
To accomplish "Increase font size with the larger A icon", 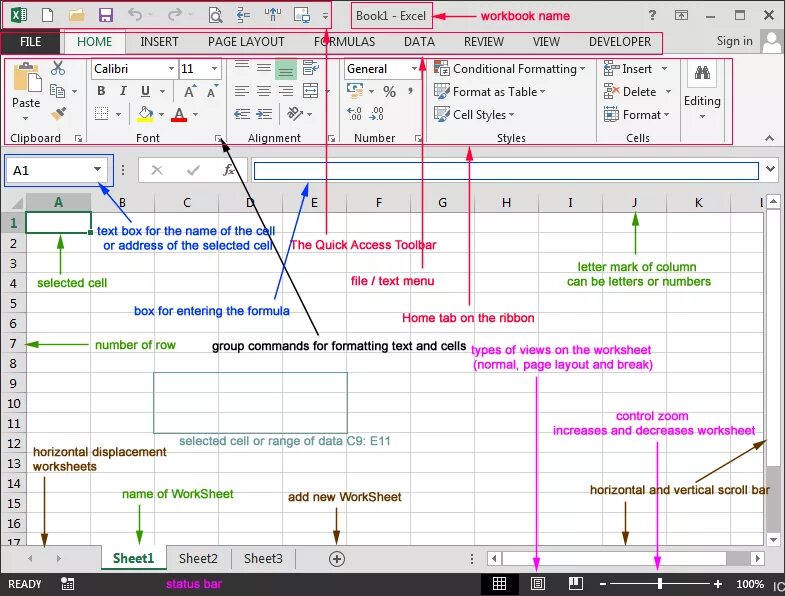I will tap(190, 91).
